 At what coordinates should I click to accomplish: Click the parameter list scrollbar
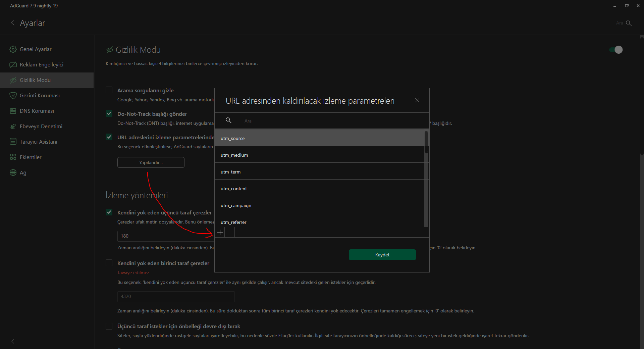pyautogui.click(x=426, y=142)
